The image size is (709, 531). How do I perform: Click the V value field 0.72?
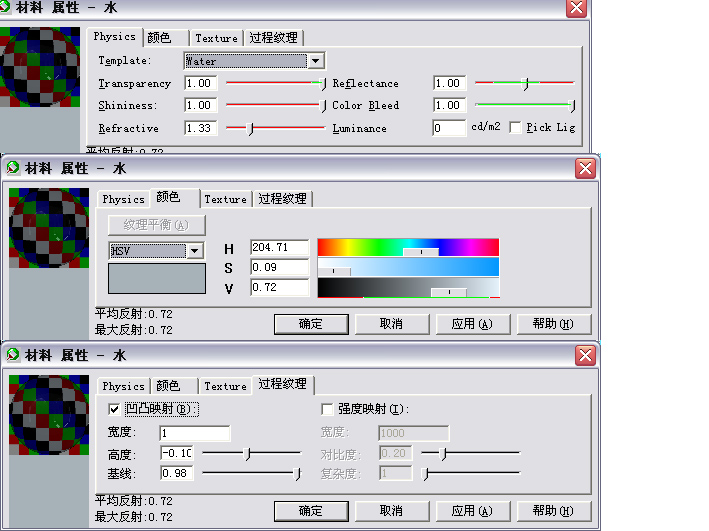pos(279,287)
